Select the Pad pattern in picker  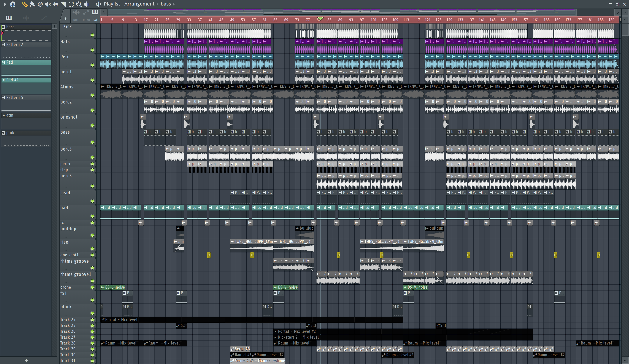[26, 68]
